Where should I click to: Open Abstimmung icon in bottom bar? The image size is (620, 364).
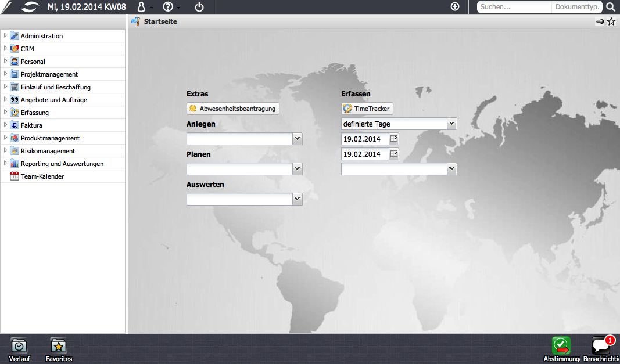tap(561, 349)
